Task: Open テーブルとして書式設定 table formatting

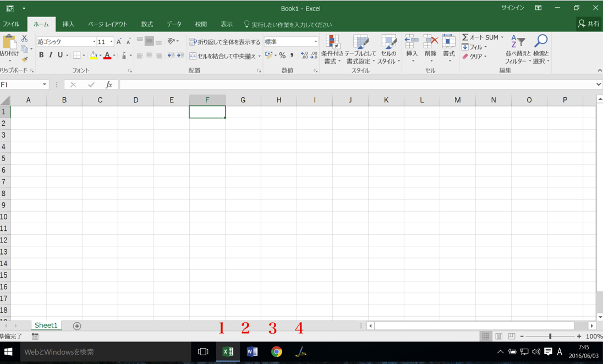Action: point(360,49)
